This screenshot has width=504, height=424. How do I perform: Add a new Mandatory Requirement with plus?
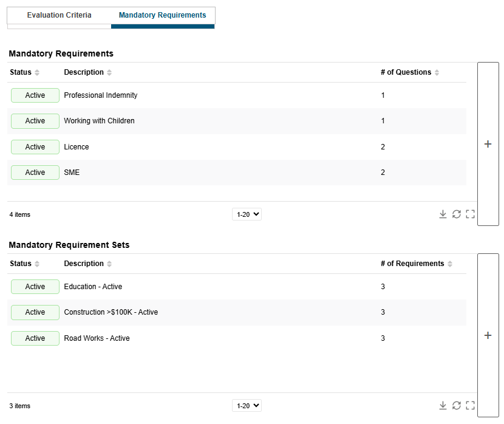488,144
